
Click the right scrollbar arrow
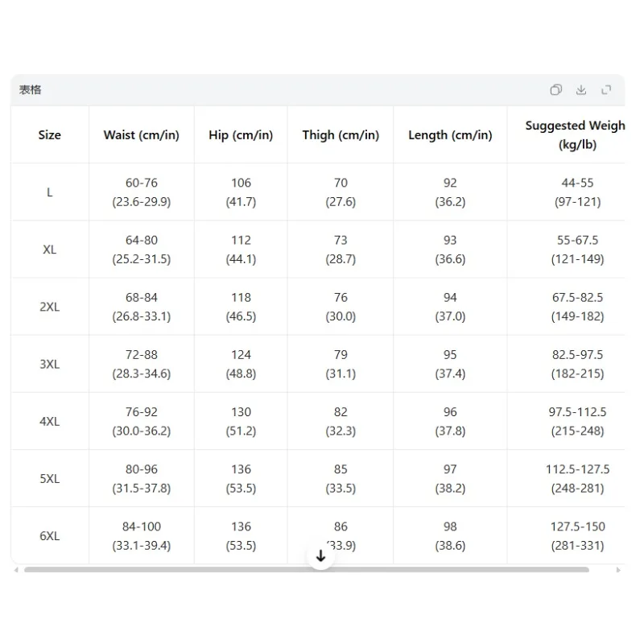[618, 570]
